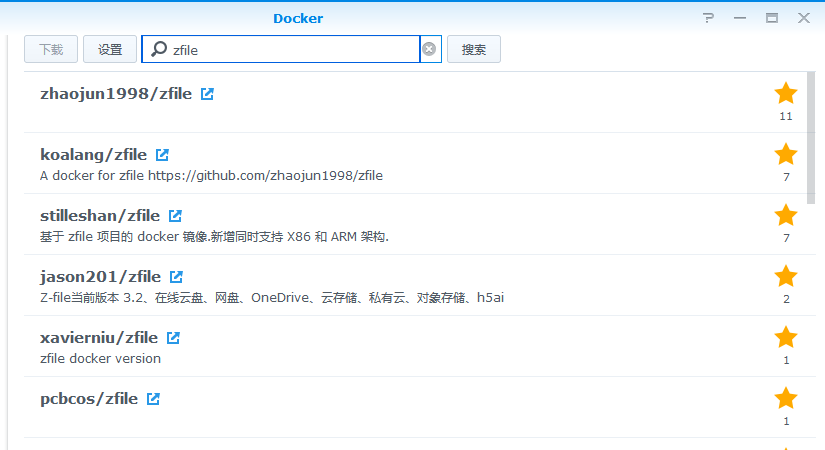Click the magnifier icon in search box

[159, 49]
